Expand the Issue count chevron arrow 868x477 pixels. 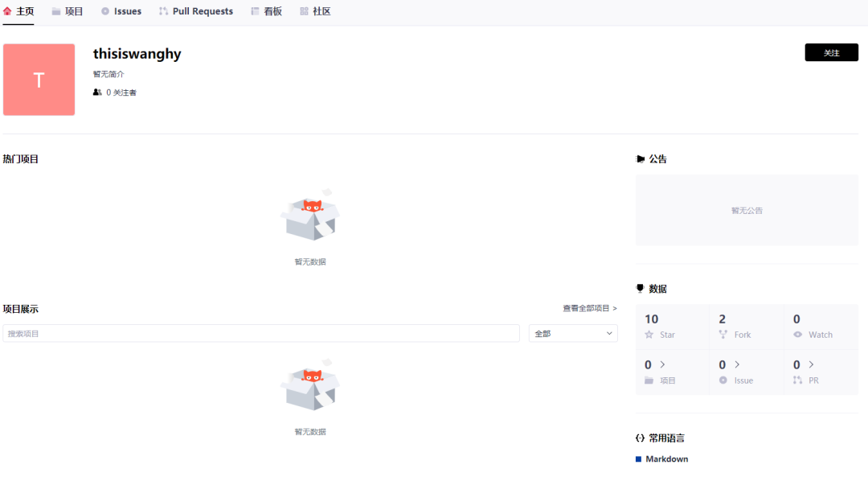[737, 364]
